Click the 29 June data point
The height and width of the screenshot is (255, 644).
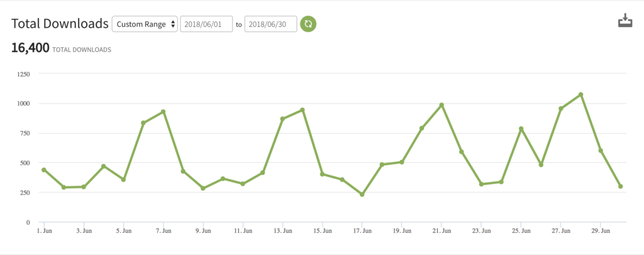[601, 151]
